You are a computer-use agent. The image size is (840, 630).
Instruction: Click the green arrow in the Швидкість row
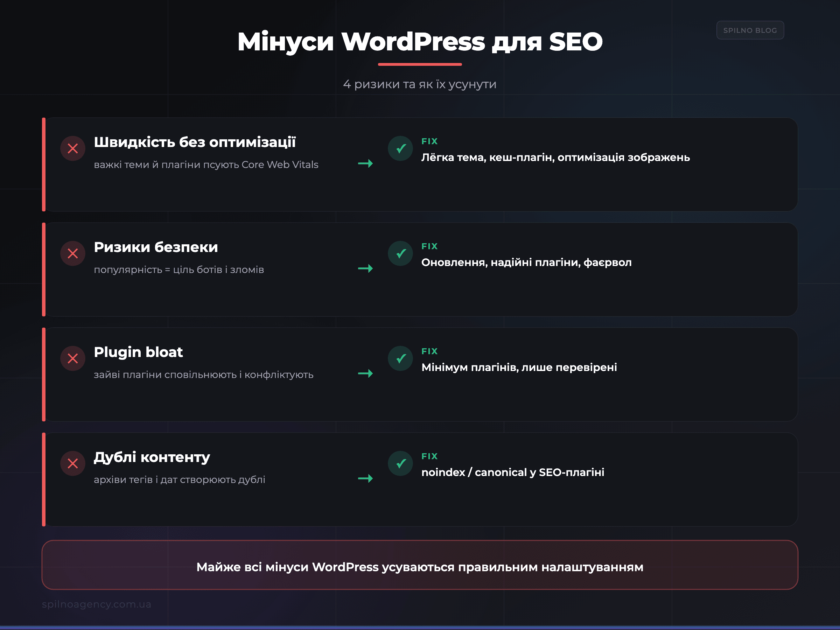coord(365,164)
